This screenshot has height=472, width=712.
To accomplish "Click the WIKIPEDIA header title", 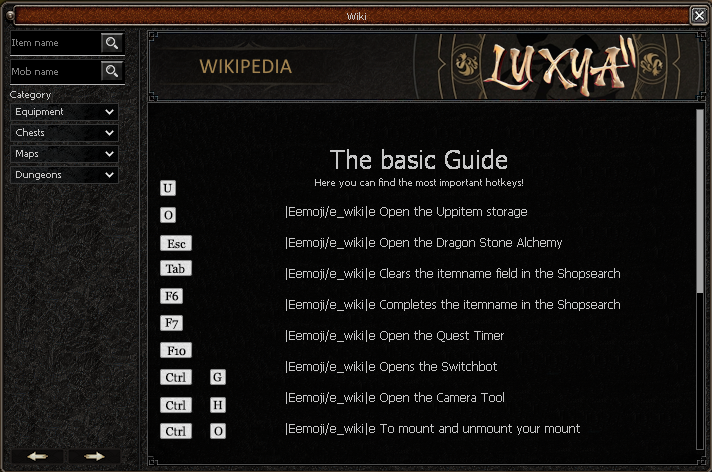I will click(246, 67).
